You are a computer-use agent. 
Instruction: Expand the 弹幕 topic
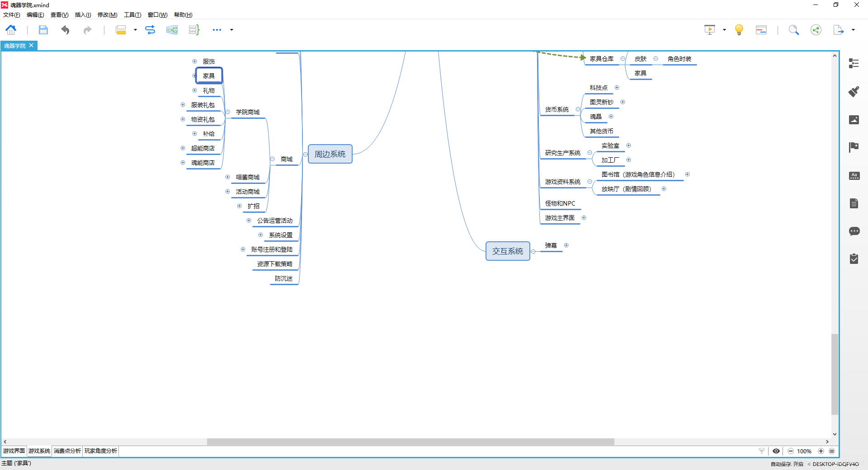tap(566, 245)
